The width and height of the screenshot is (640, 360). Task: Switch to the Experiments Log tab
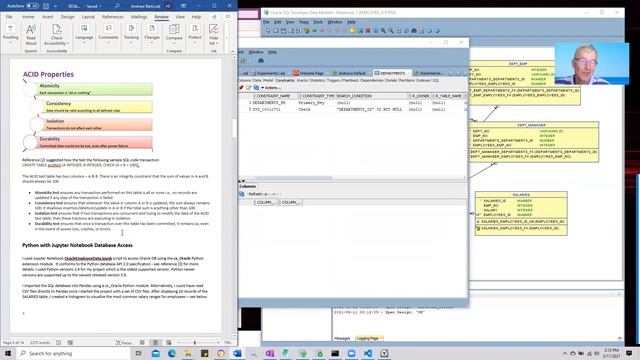click(x=268, y=73)
